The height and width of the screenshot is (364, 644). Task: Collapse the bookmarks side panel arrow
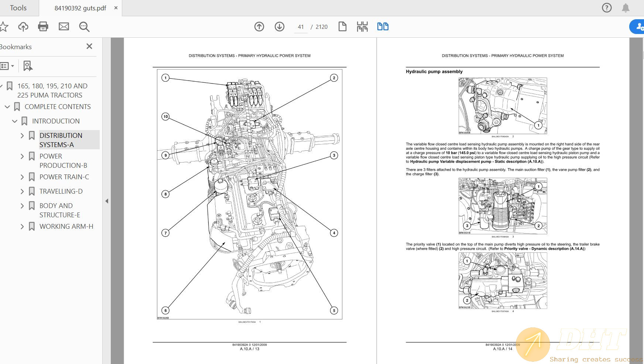tap(107, 201)
